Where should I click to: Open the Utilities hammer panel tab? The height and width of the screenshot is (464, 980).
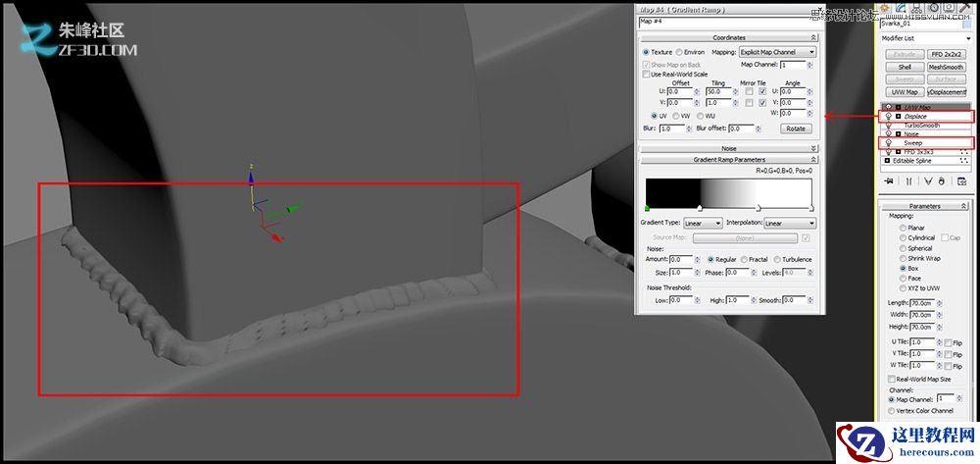965,8
